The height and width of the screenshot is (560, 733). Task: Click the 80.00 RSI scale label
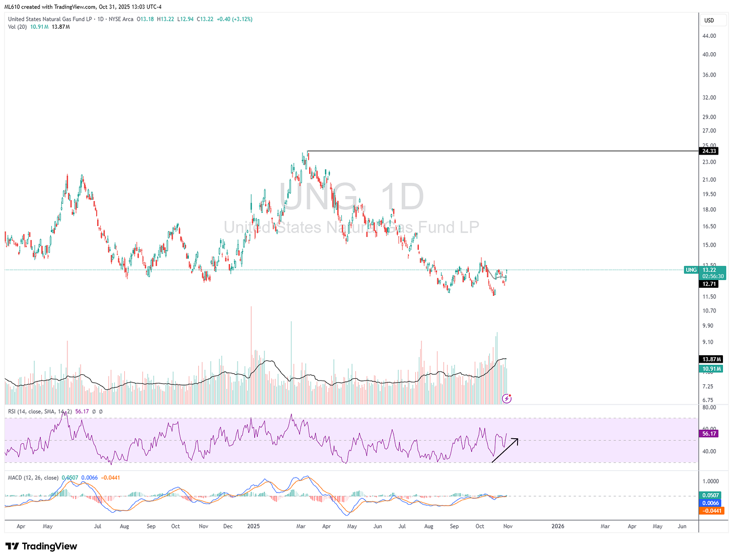pyautogui.click(x=709, y=408)
